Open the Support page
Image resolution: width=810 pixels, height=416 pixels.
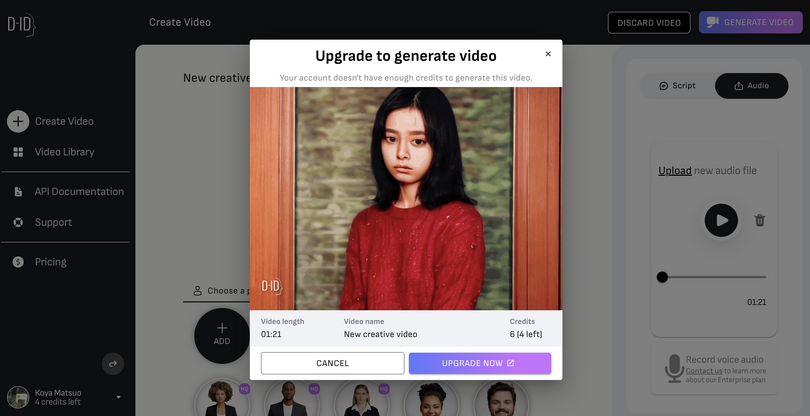[53, 222]
